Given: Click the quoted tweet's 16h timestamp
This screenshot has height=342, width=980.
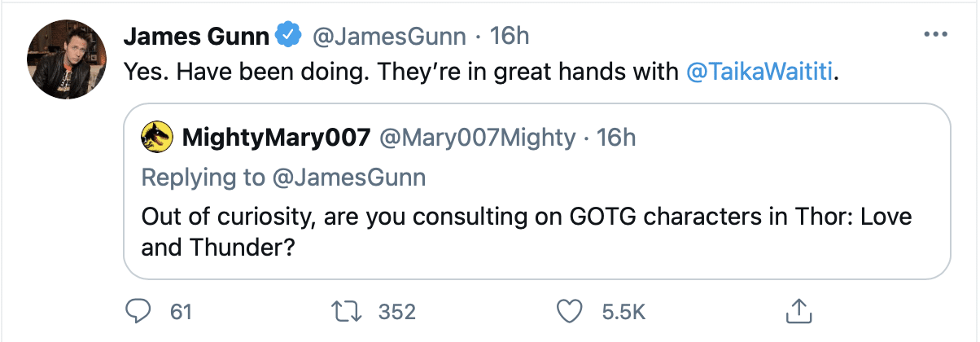Looking at the screenshot, I should pyautogui.click(x=616, y=138).
